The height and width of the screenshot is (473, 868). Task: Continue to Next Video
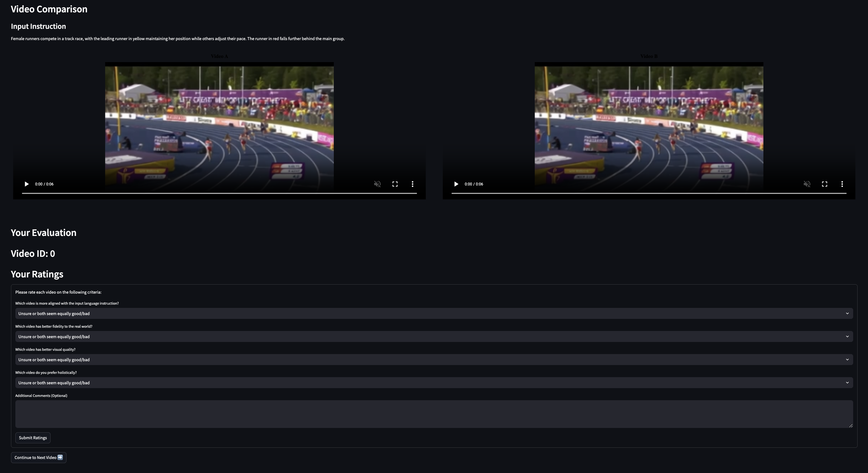pyautogui.click(x=38, y=458)
